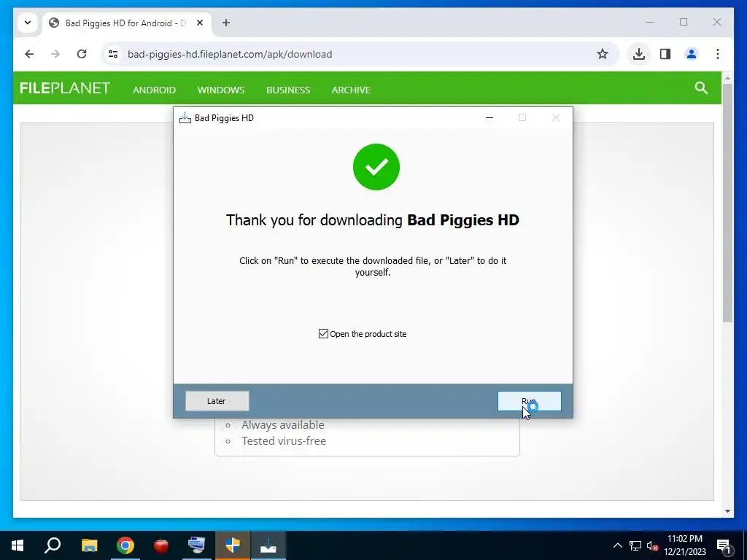This screenshot has height=560, width=747.
Task: Click the Later button
Action: pos(217,401)
